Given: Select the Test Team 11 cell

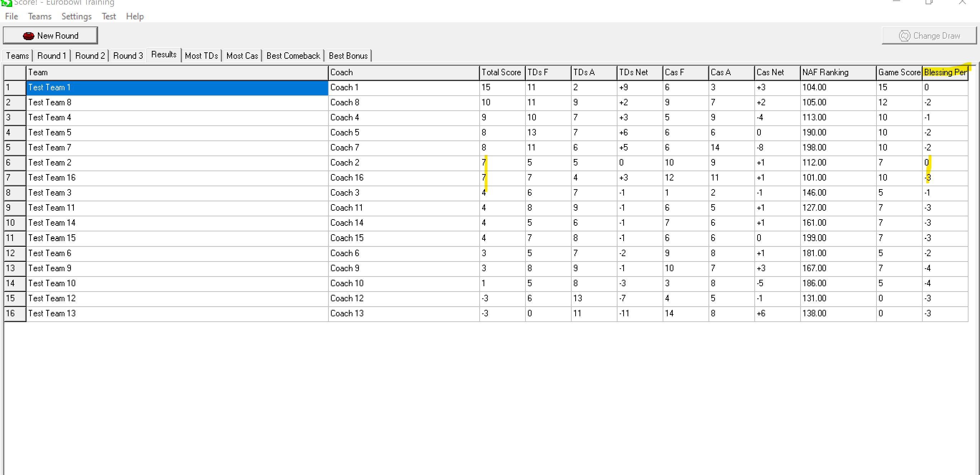Looking at the screenshot, I should point(177,208).
